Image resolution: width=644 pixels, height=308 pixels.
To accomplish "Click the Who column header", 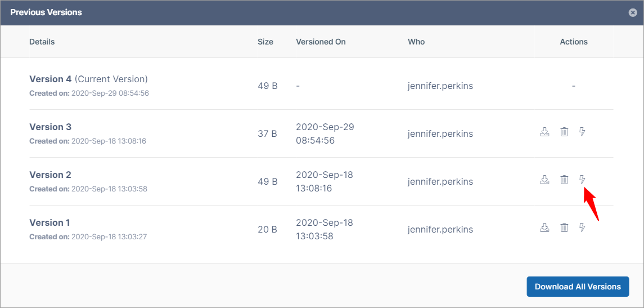I will click(x=416, y=42).
